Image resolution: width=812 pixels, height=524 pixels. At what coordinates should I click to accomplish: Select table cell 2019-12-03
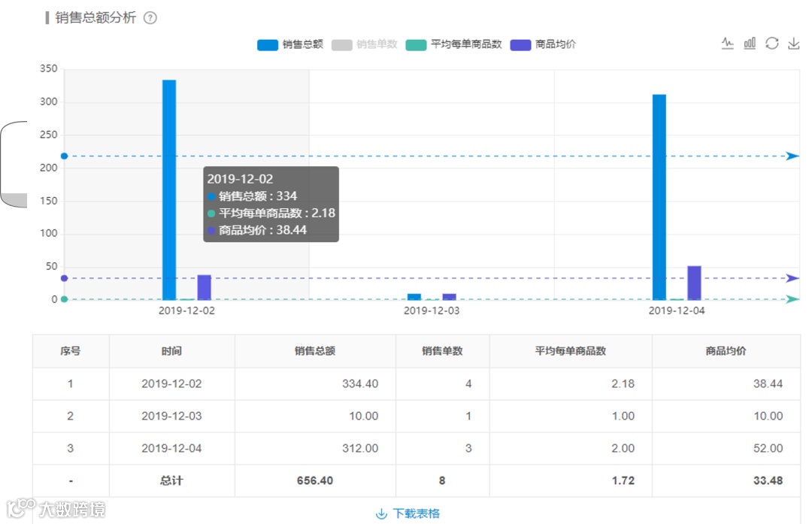171,416
